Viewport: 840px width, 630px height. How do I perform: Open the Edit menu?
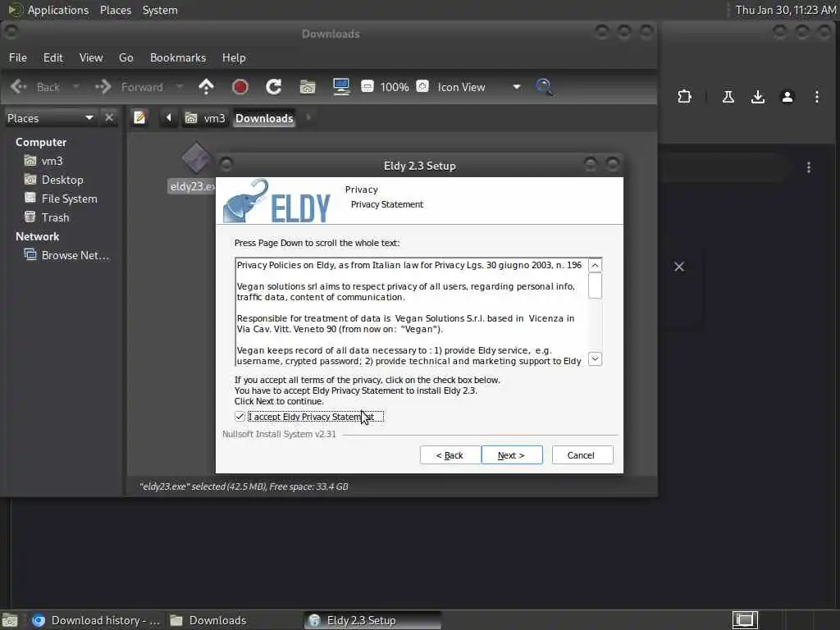pyautogui.click(x=53, y=57)
